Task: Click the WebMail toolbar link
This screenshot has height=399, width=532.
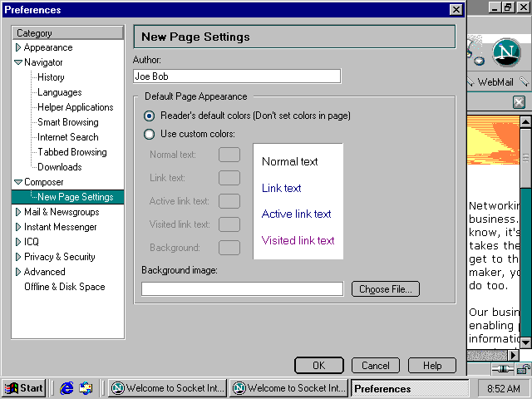Action: coord(495,82)
